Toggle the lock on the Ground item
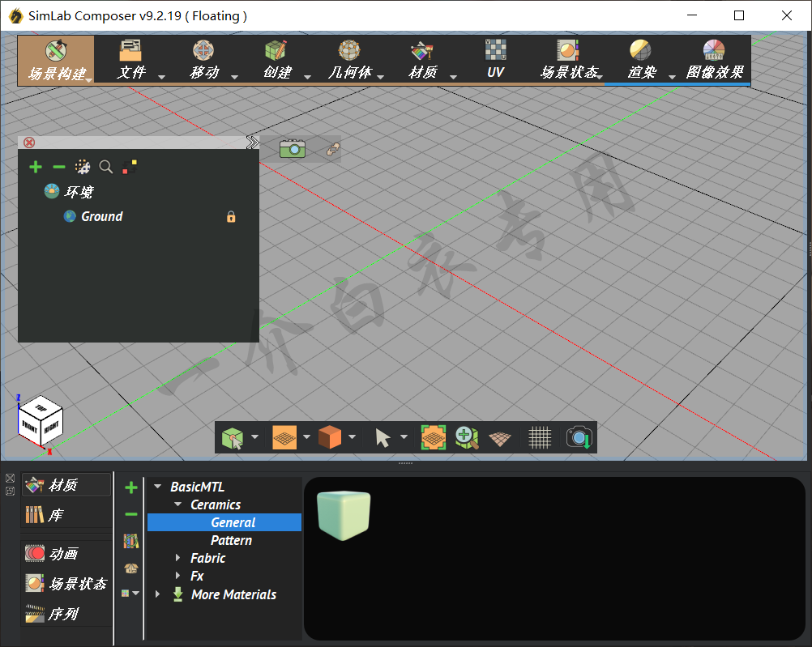 pyautogui.click(x=231, y=217)
